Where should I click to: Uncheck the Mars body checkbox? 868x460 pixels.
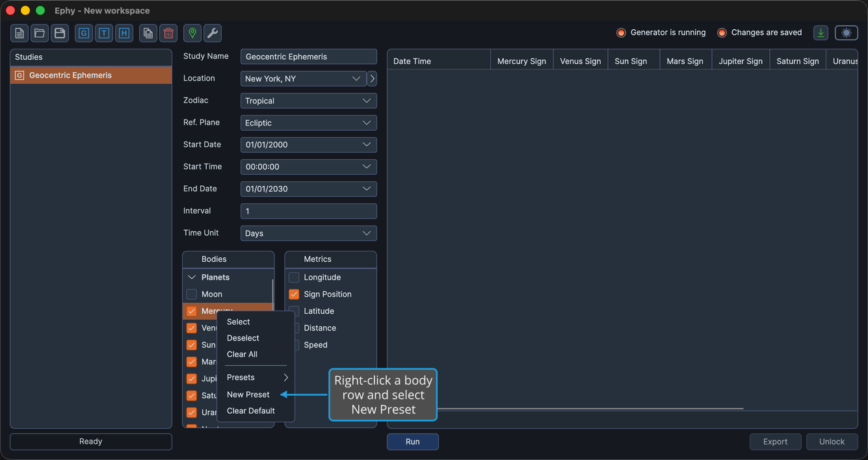pos(192,362)
